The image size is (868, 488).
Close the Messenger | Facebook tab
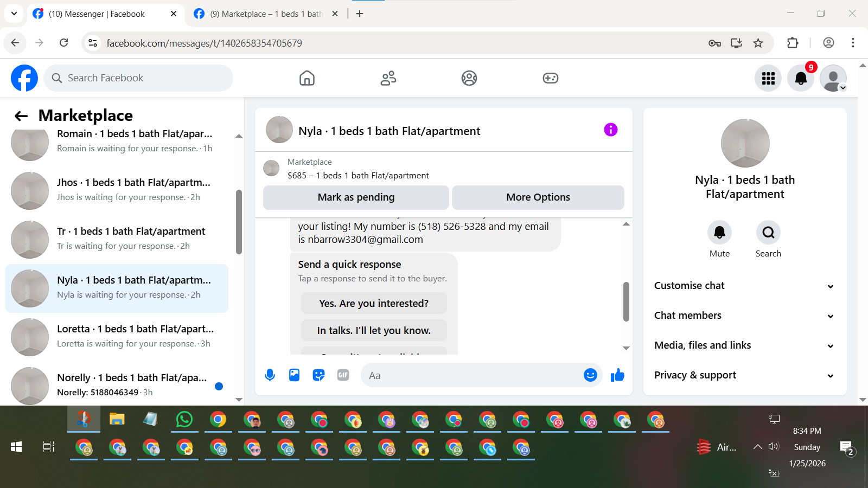pos(174,14)
